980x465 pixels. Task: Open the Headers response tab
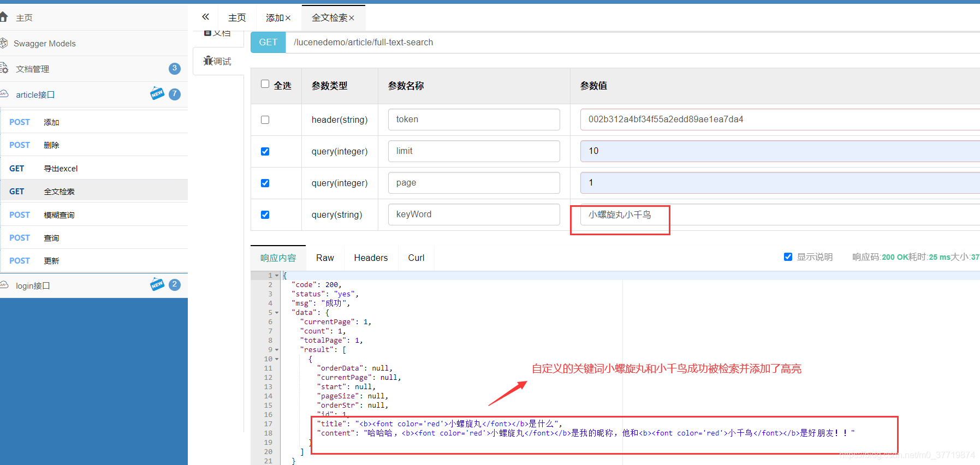click(371, 258)
